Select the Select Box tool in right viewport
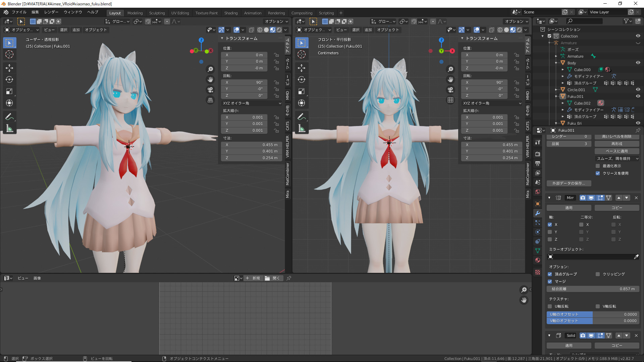This screenshot has width=644, height=362. point(302,43)
